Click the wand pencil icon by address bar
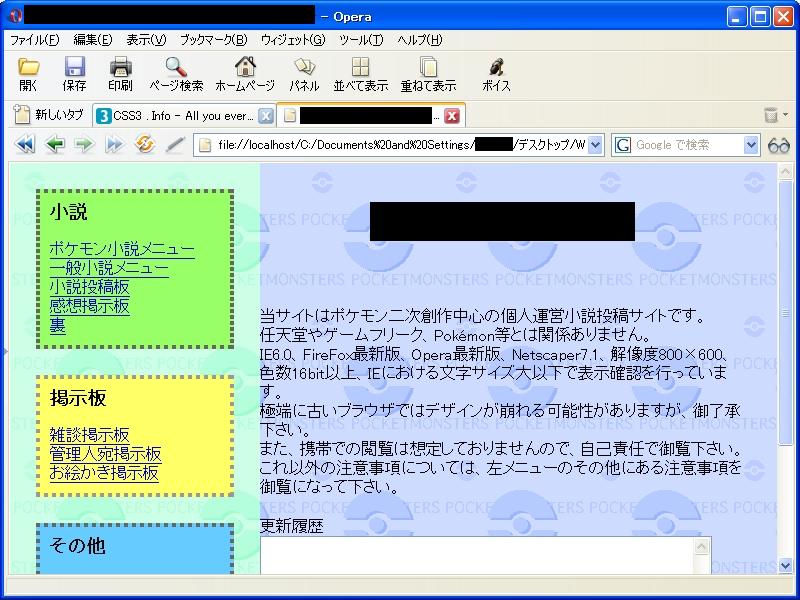 (174, 145)
